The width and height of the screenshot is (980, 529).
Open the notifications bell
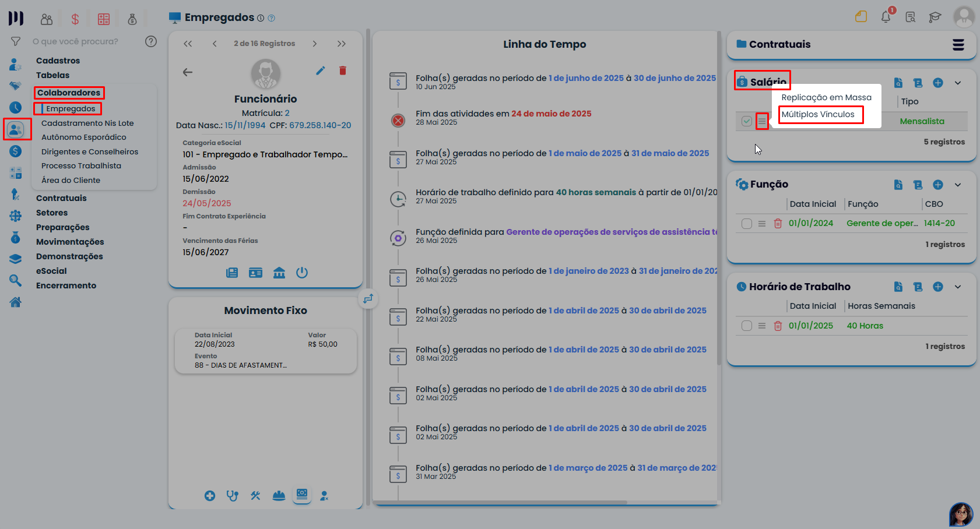pyautogui.click(x=886, y=16)
